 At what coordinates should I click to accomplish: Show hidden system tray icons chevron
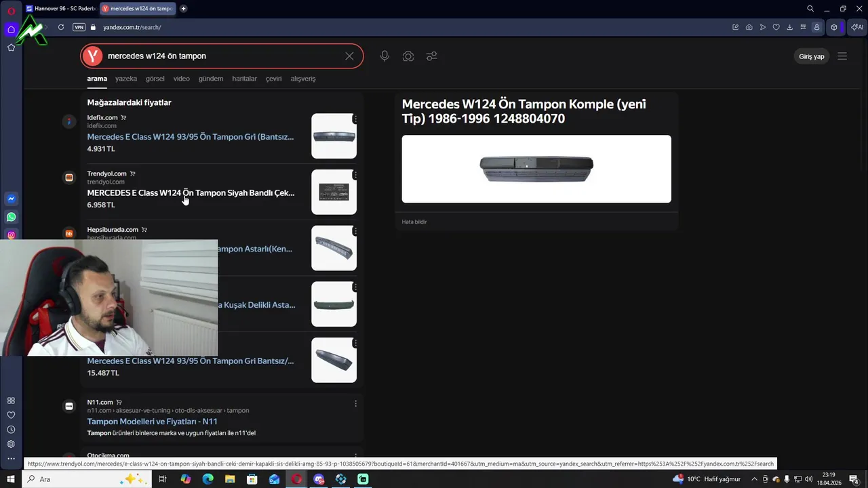[754, 479]
